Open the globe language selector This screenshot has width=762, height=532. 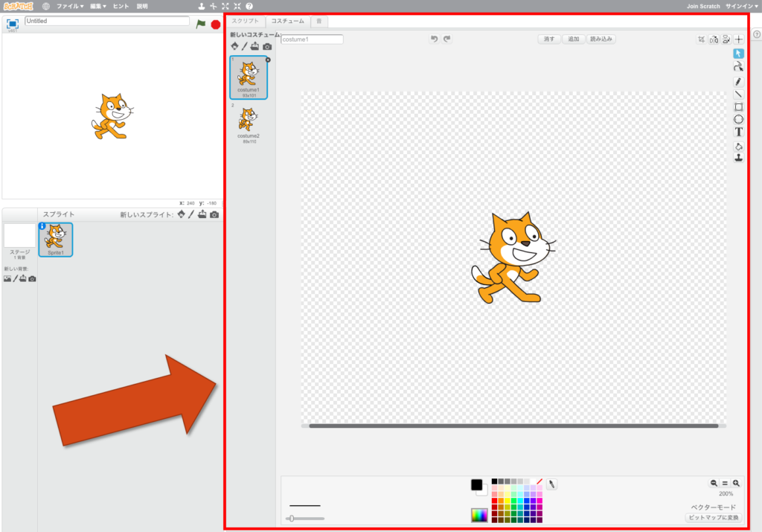[45, 6]
